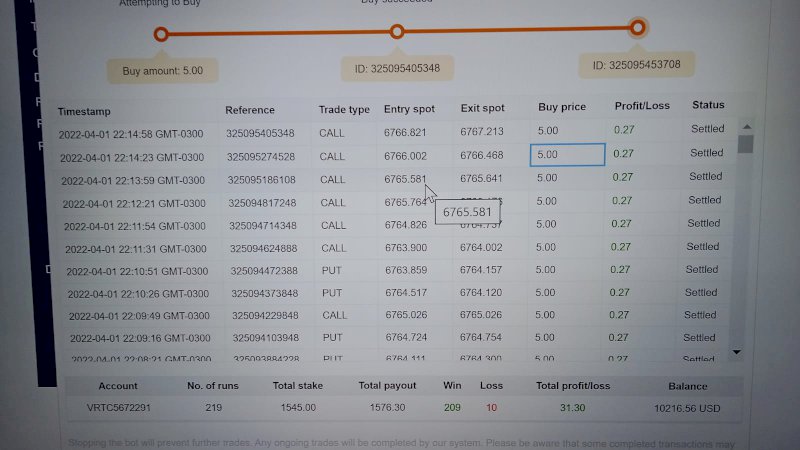Click the Timestamp column header
Viewport: 800px width, 450px height.
[84, 111]
